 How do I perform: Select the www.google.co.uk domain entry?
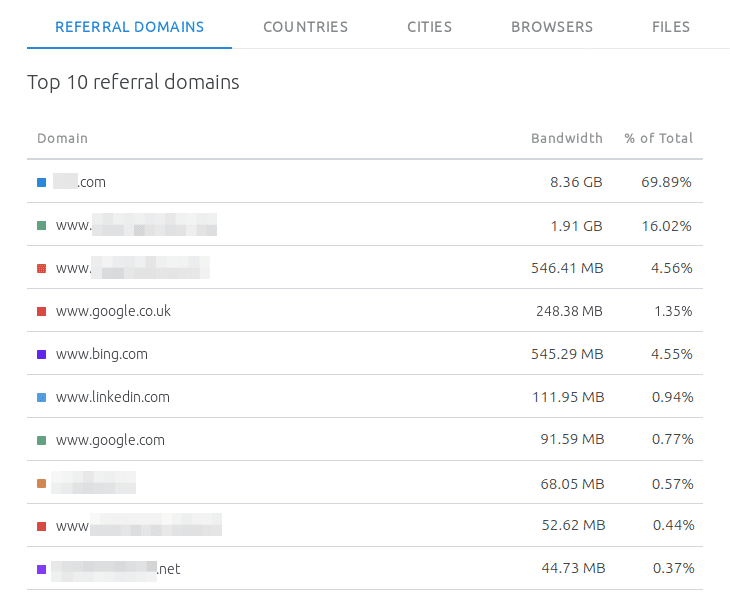pos(113,311)
